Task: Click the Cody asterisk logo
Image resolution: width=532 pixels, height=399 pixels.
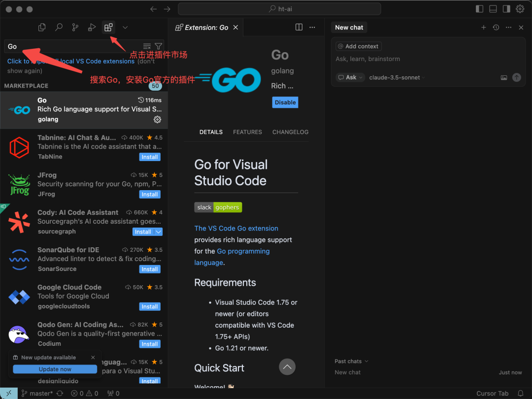Action: pos(19,222)
